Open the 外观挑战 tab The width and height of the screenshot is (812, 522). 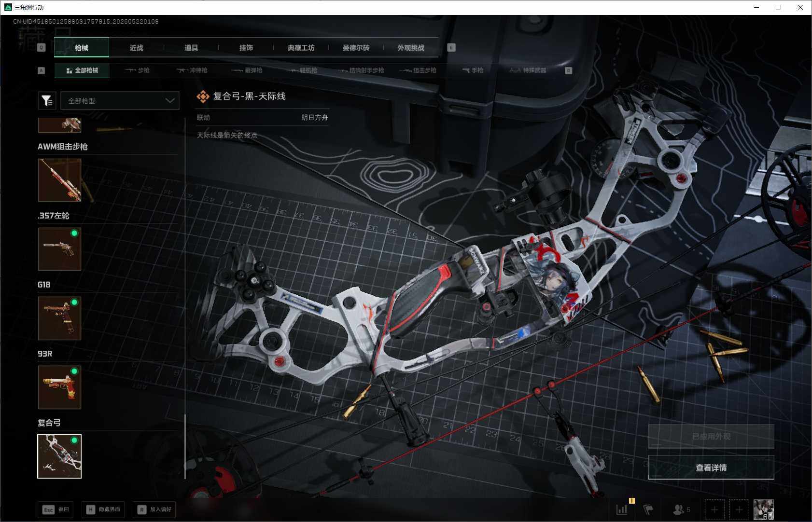coord(411,48)
